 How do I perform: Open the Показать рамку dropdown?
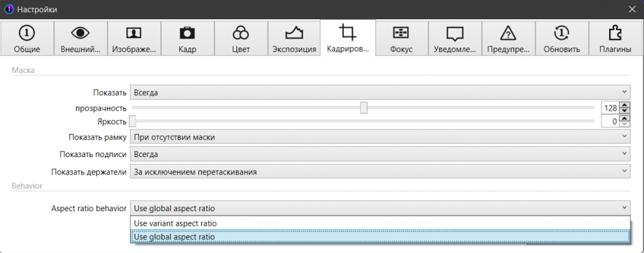tap(380, 136)
